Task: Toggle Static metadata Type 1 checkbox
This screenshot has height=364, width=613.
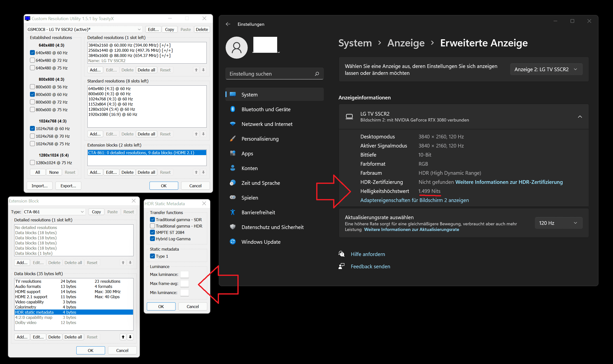Action: click(x=152, y=256)
